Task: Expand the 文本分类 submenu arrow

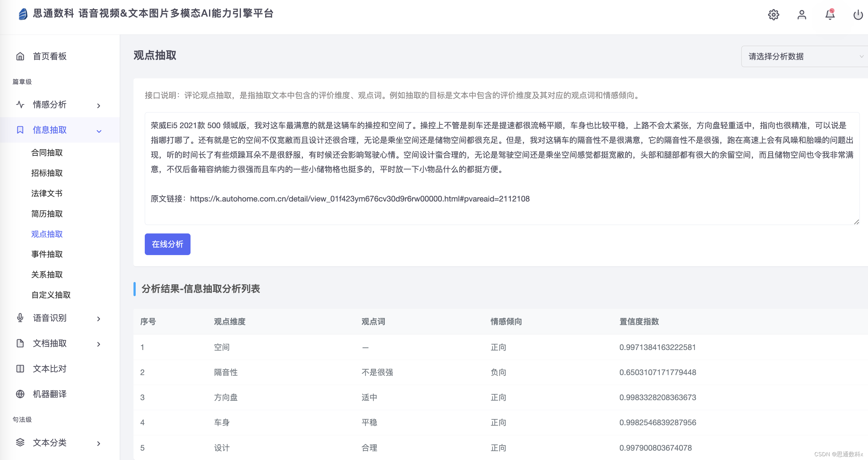Action: (x=99, y=443)
